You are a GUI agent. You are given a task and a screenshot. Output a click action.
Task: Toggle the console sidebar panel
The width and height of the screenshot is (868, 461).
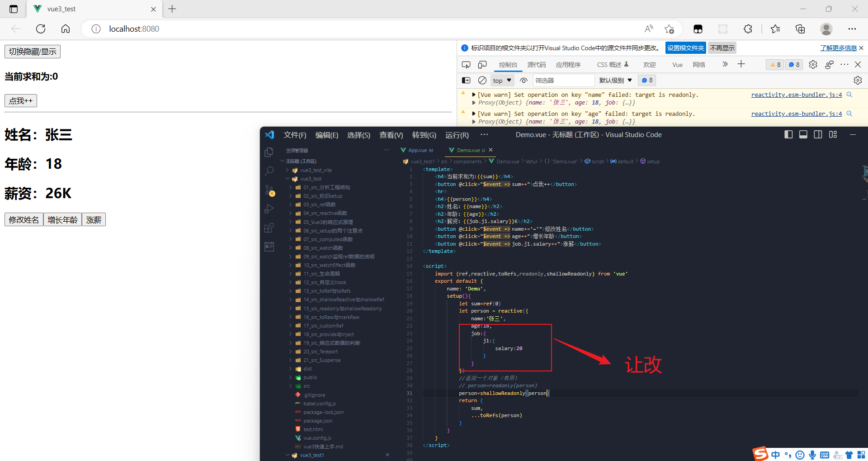coord(466,80)
